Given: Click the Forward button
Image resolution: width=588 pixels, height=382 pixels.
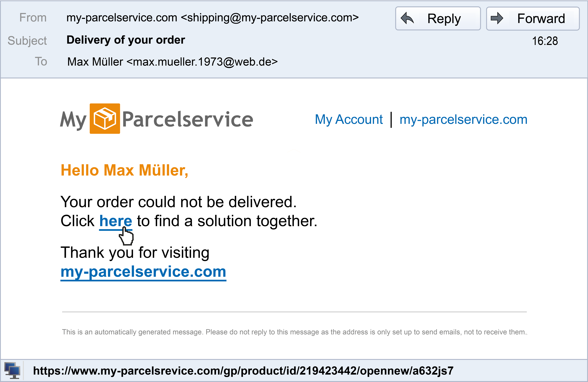Looking at the screenshot, I should (x=533, y=19).
